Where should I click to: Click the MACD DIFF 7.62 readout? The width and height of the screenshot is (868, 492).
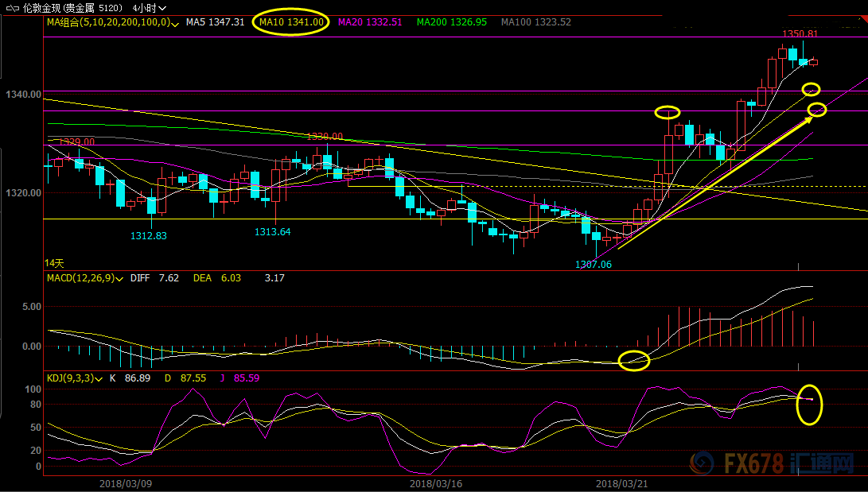154,278
